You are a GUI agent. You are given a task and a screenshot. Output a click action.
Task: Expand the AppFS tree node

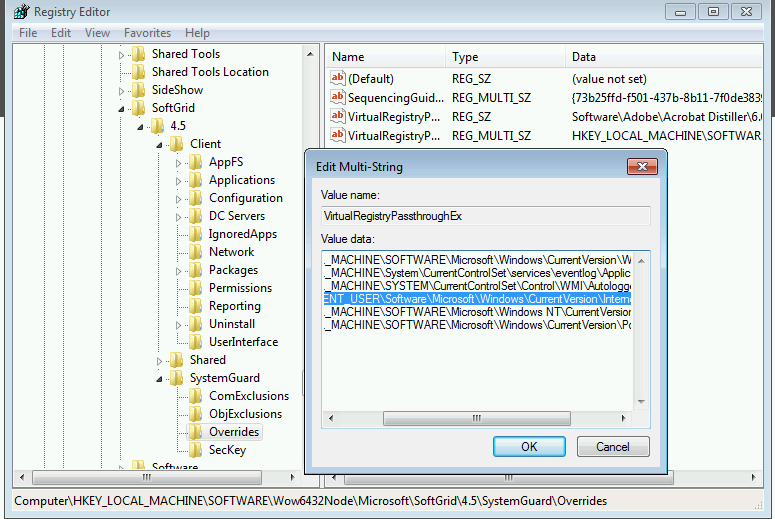tap(178, 162)
